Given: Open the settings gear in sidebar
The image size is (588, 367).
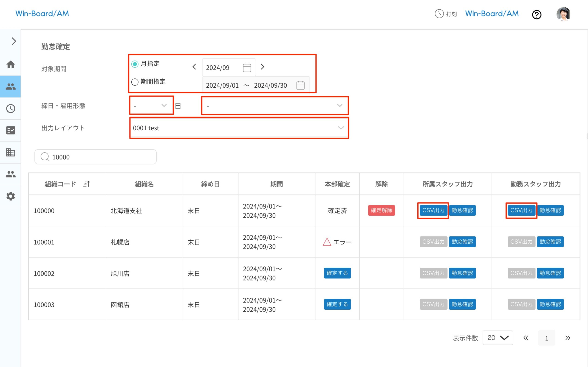Looking at the screenshot, I should click(x=10, y=196).
